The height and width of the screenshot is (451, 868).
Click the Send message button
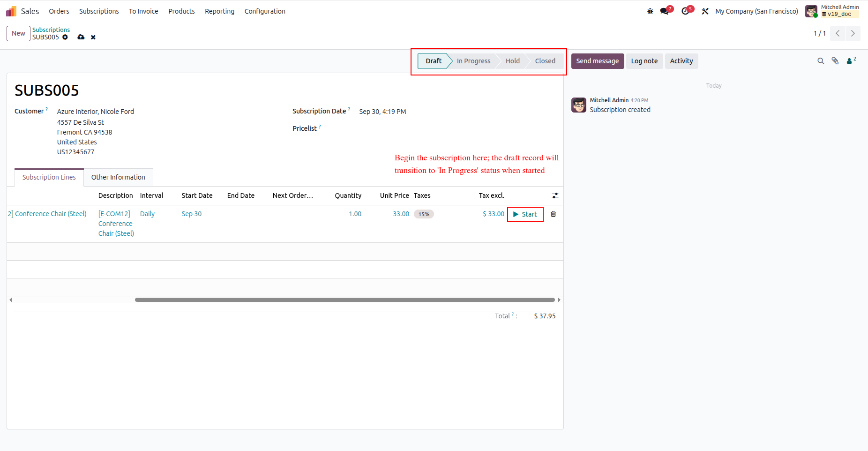click(x=598, y=61)
